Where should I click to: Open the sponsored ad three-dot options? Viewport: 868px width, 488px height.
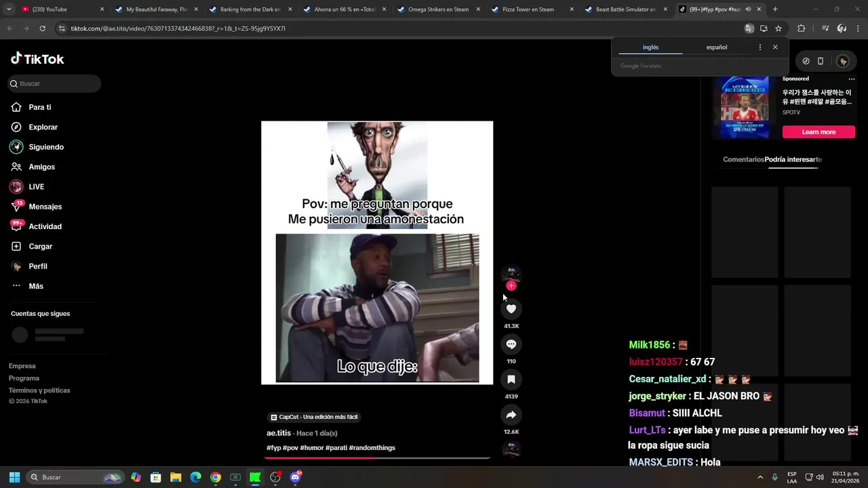click(852, 79)
